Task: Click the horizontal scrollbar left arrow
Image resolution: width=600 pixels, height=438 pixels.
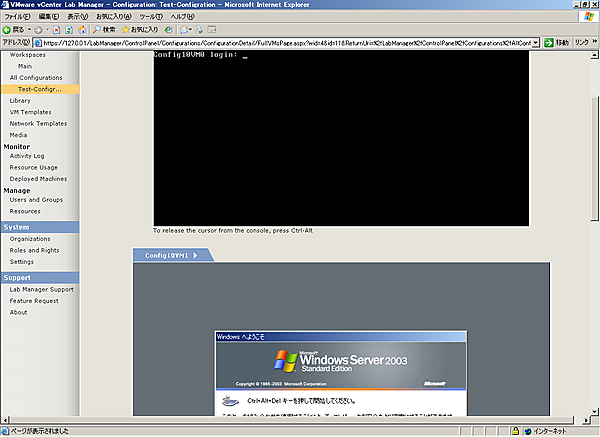Action: tap(5, 420)
